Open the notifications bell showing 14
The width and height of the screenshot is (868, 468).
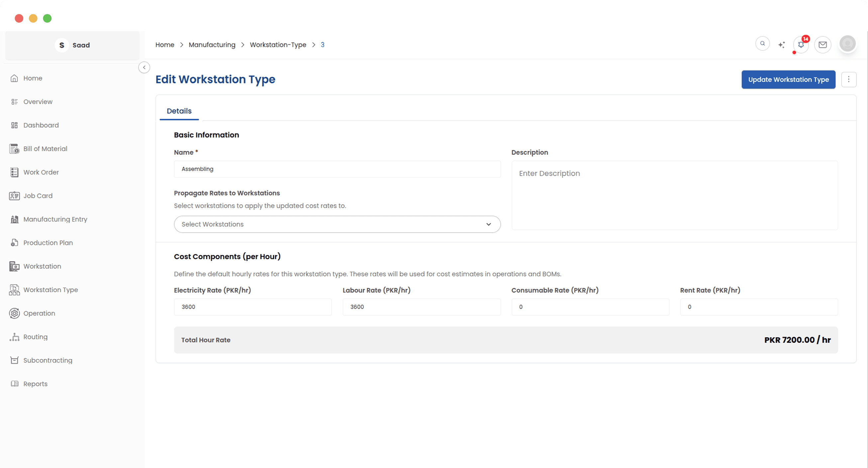pos(801,44)
